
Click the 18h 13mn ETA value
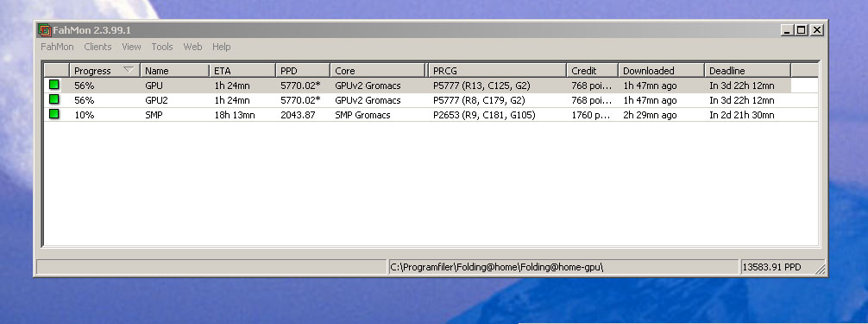click(x=235, y=115)
